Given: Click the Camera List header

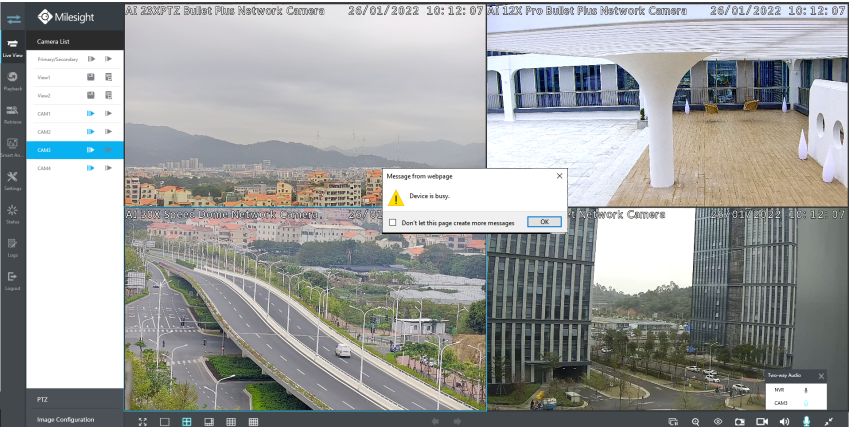Looking at the screenshot, I should 75,41.
